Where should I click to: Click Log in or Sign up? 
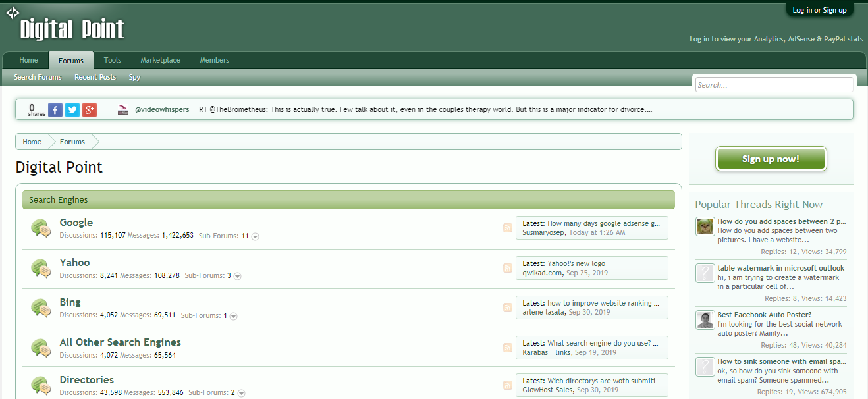(x=819, y=10)
